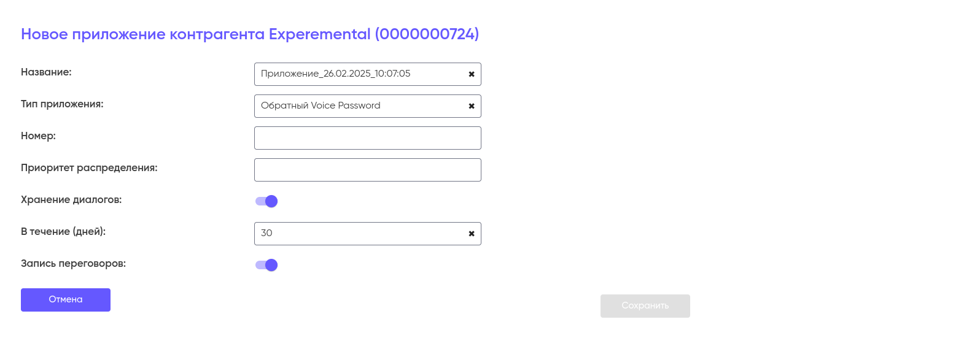The image size is (980, 349).
Task: Clear the 30 days value with x icon
Action: pyautogui.click(x=472, y=234)
